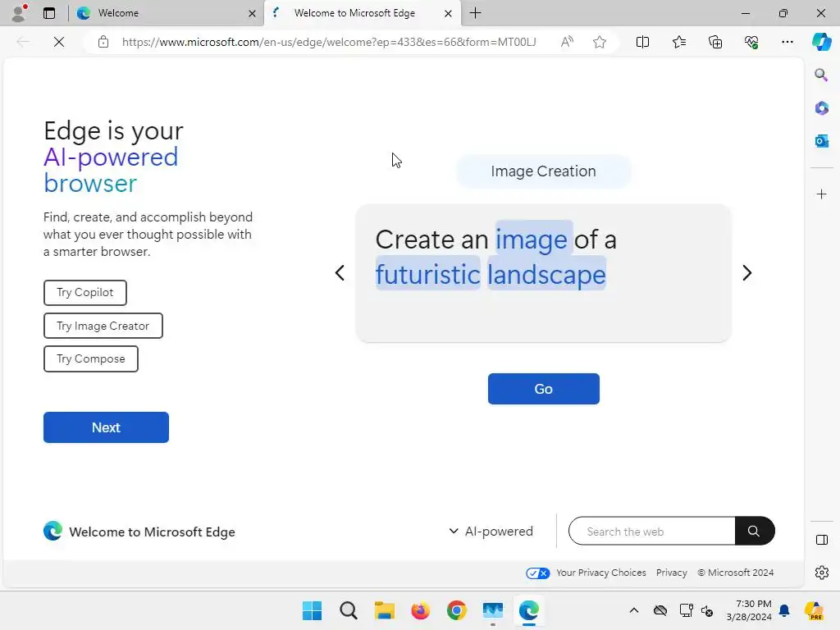The height and width of the screenshot is (630, 840).
Task: View site information lock icon
Action: click(x=103, y=42)
